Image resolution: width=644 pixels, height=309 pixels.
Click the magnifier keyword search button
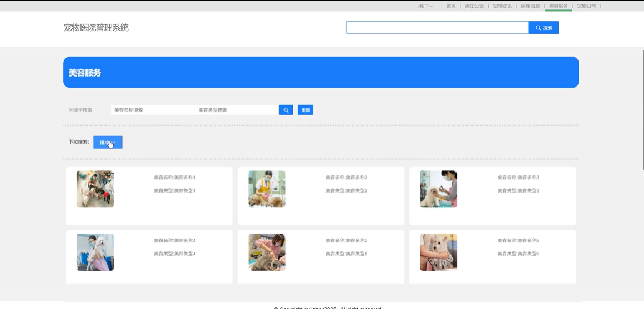click(286, 110)
